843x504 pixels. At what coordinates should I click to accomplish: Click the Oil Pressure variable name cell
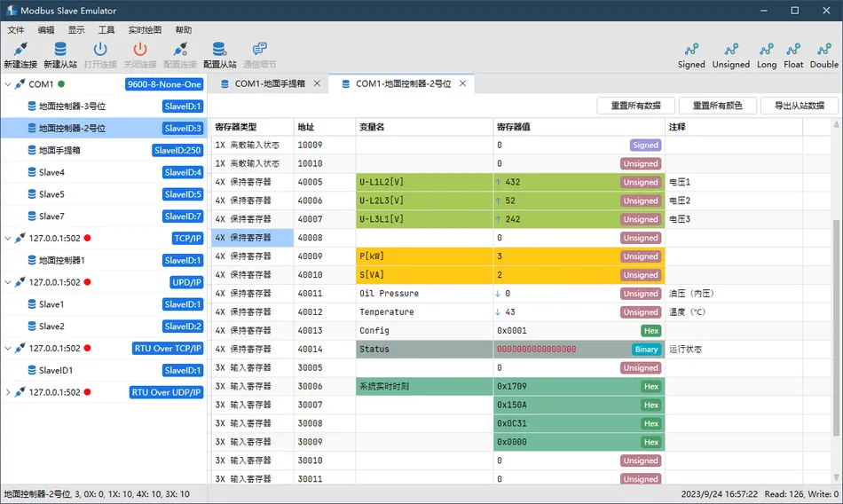(x=424, y=293)
